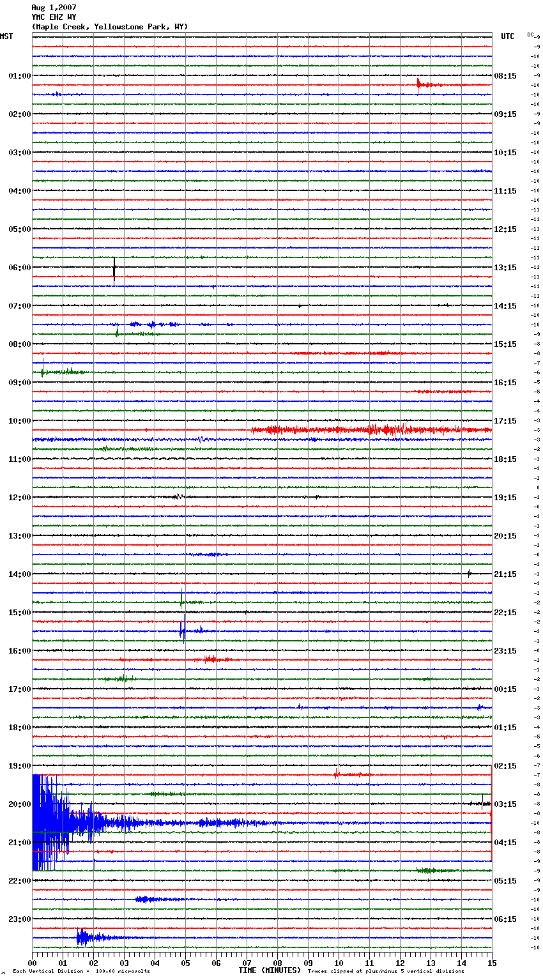543x980 pixels.
Task: Click the 03:15 UTC time label
Action: 505,804
